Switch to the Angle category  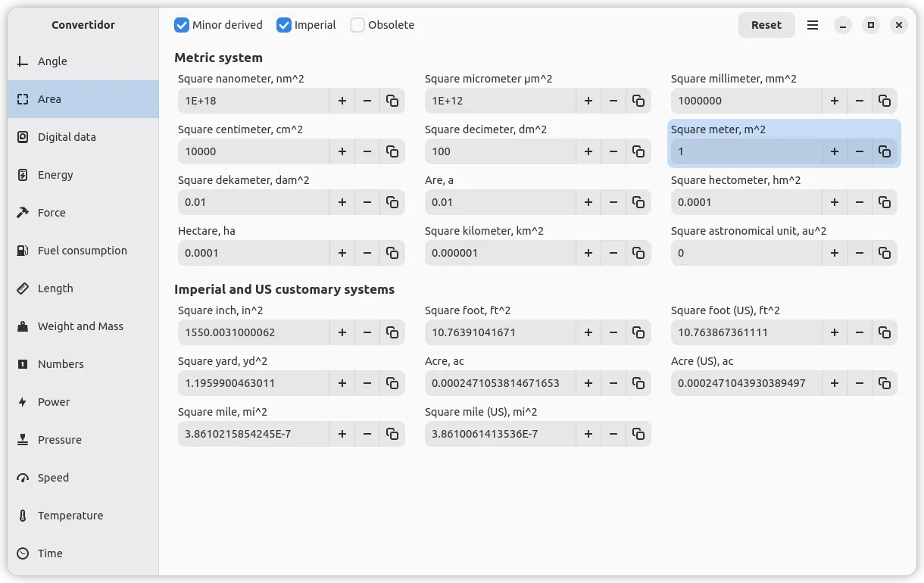tap(83, 61)
